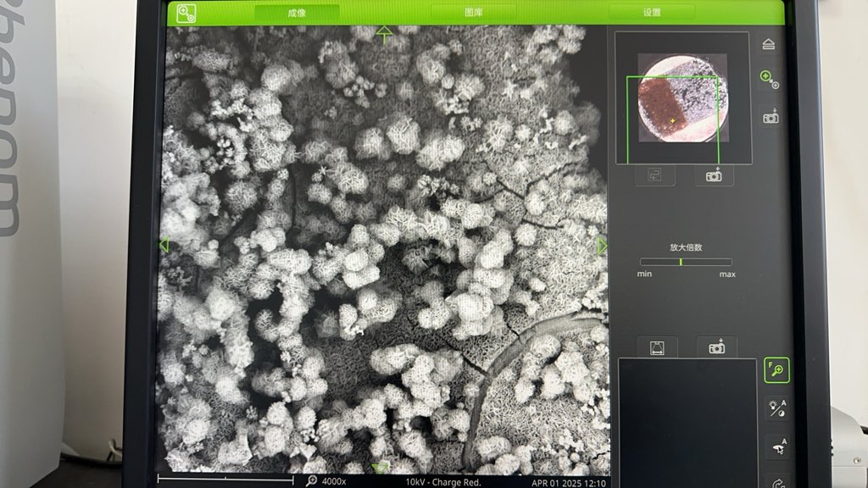Screen dimensions: 868x488
Task: Open the 成像 (Imaging) tab
Action: tap(297, 13)
